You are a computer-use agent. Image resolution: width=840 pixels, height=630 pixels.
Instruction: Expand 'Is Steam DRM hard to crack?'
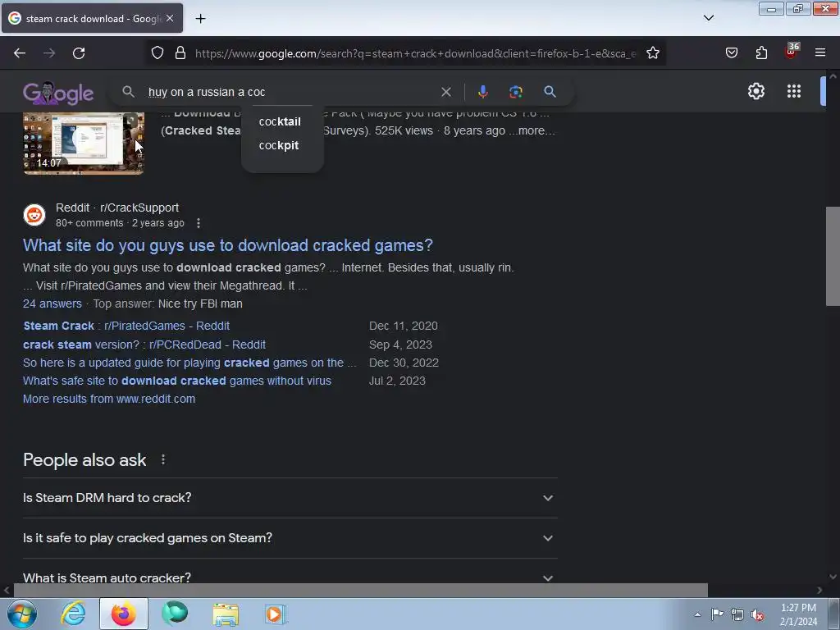click(x=290, y=498)
